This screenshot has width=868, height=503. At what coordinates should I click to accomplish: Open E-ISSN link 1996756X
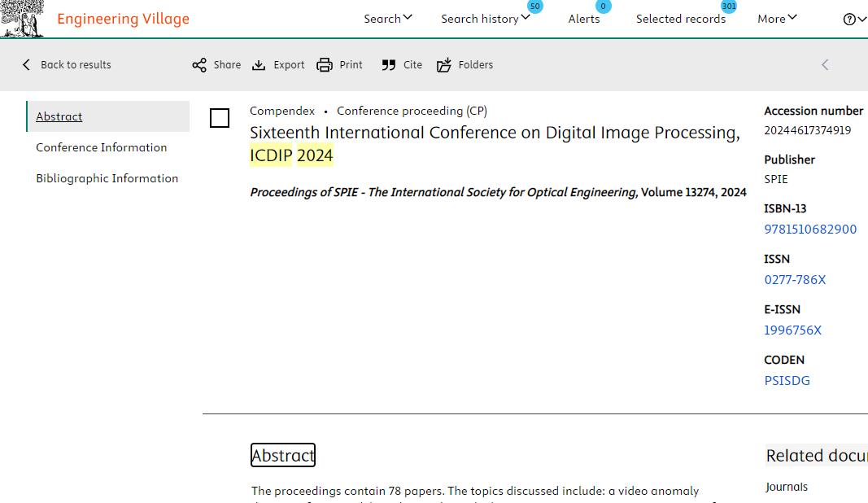[792, 330]
